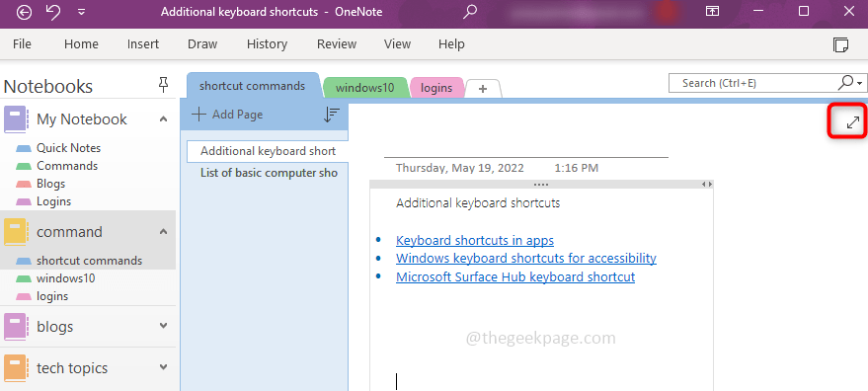Viewport: 868px width, 391px height.
Task: Switch to the Insert ribbon tab
Action: (x=143, y=44)
